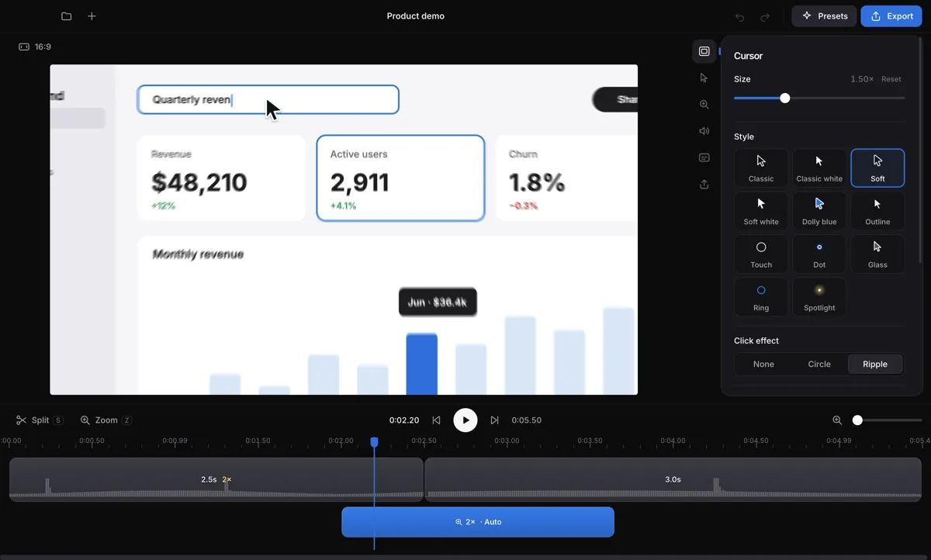Skip to next clip
The width and height of the screenshot is (931, 560).
coord(494,420)
